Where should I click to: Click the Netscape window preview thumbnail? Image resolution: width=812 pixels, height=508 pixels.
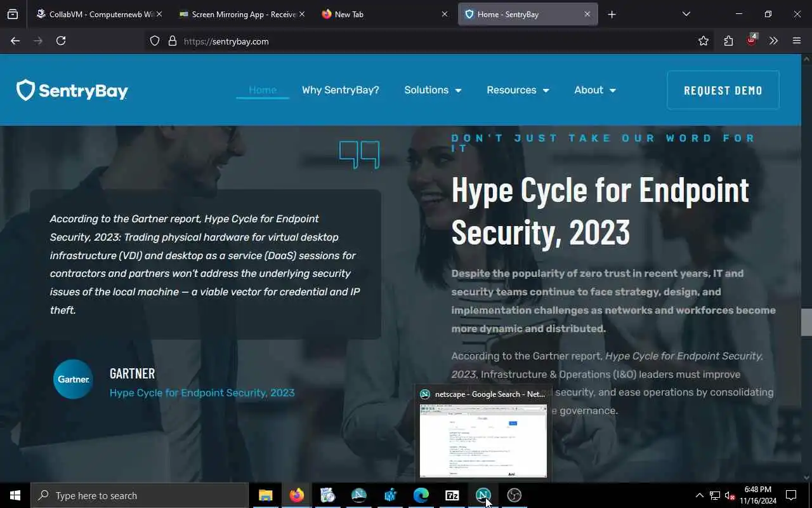pyautogui.click(x=483, y=441)
